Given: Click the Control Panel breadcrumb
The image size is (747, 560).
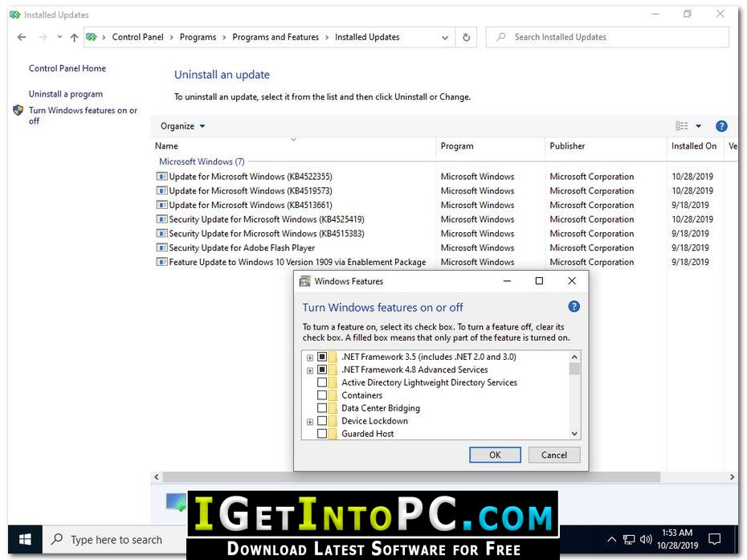Looking at the screenshot, I should (137, 37).
